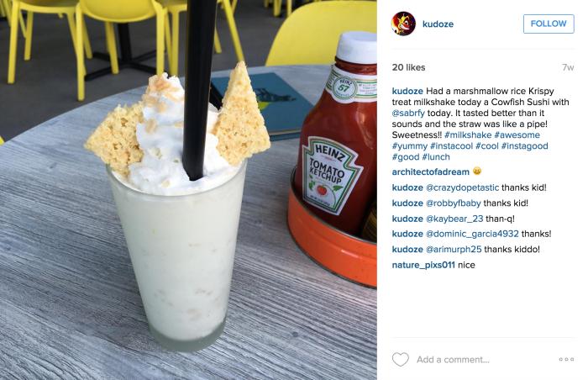
Task: Click the milkshake photo
Action: coord(188,190)
